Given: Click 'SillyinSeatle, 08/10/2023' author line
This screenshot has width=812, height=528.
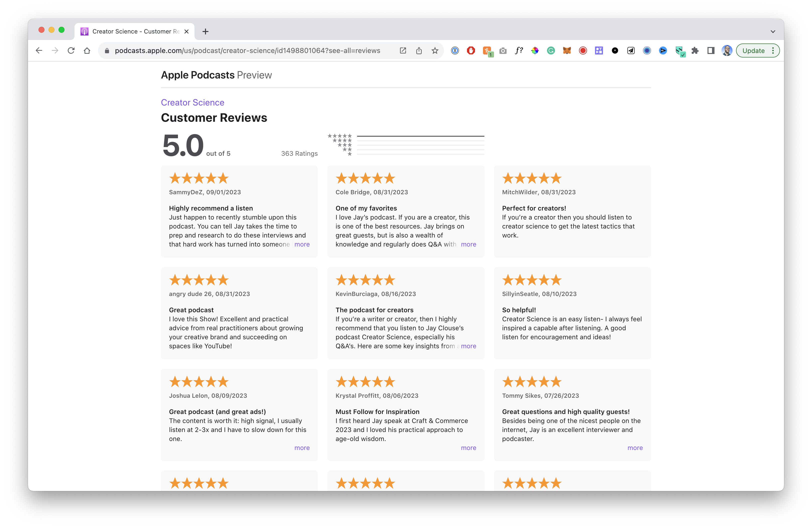Looking at the screenshot, I should [x=539, y=294].
